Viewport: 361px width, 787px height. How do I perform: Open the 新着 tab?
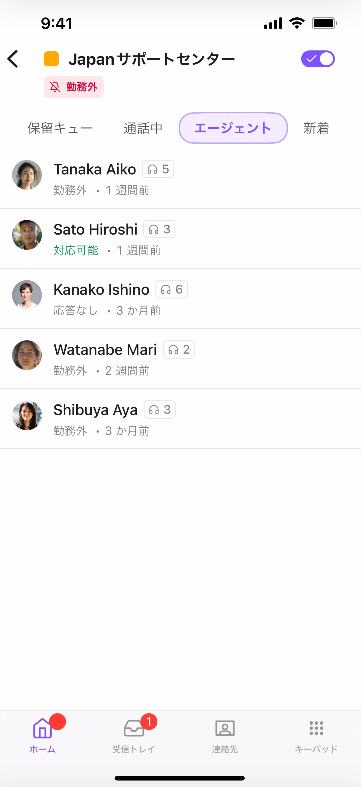click(x=316, y=128)
